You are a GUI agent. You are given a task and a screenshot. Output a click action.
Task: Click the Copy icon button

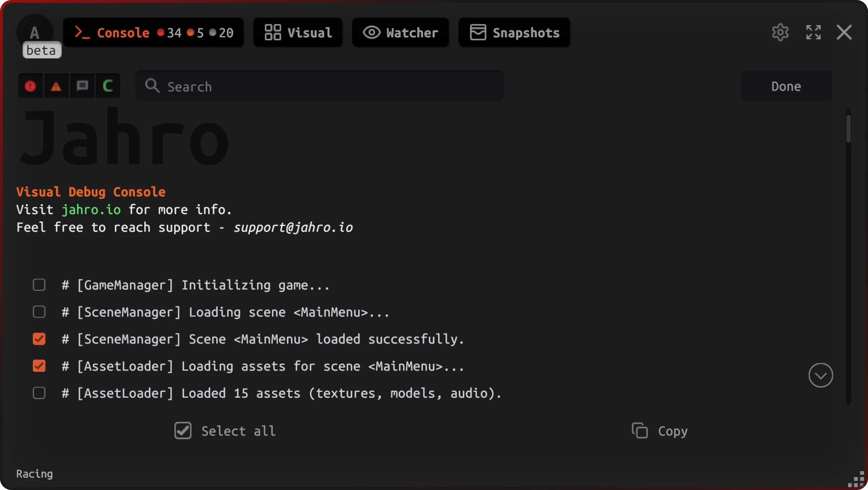(x=640, y=431)
